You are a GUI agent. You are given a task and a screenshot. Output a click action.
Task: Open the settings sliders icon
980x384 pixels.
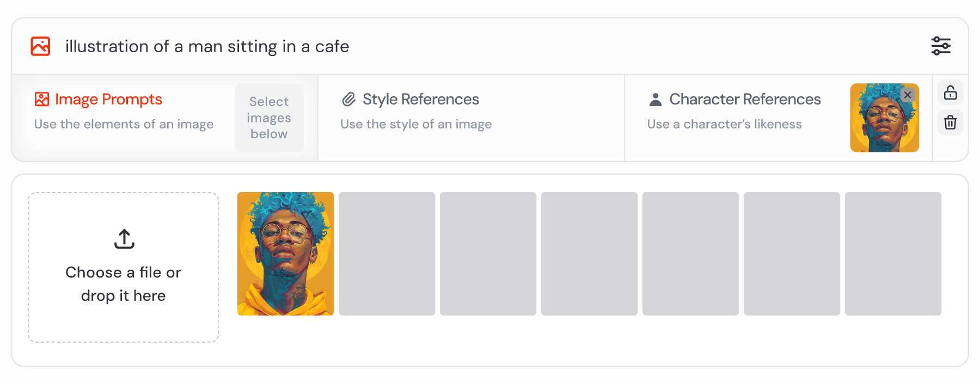(x=941, y=46)
